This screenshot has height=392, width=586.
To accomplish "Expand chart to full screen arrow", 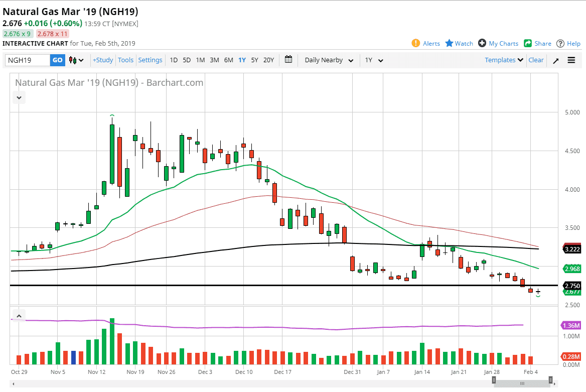I will [556, 60].
